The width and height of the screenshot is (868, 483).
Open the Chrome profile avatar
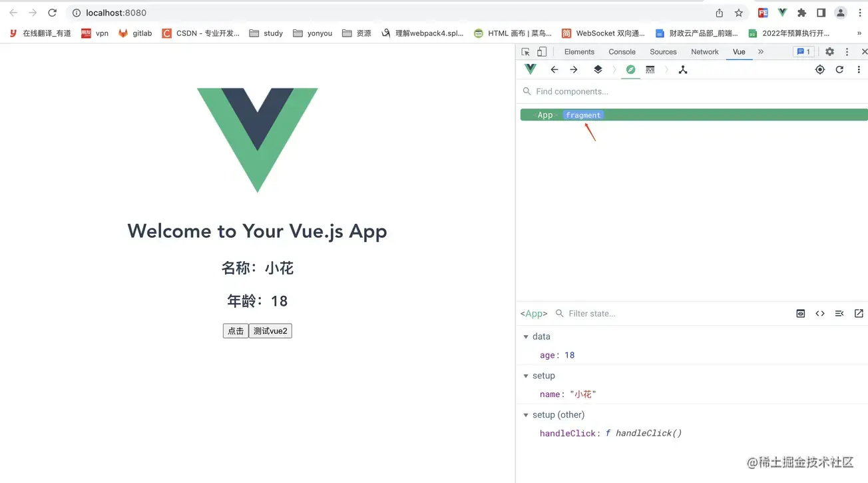click(841, 13)
